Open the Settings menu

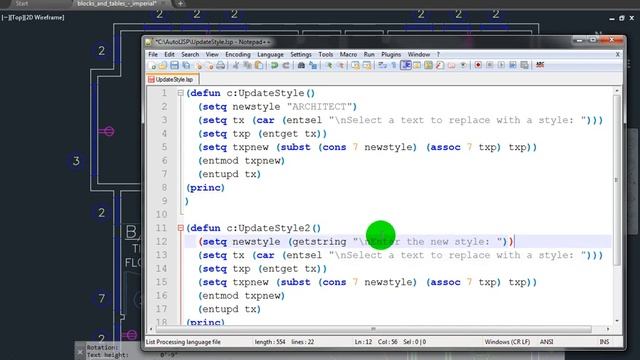coord(301,54)
